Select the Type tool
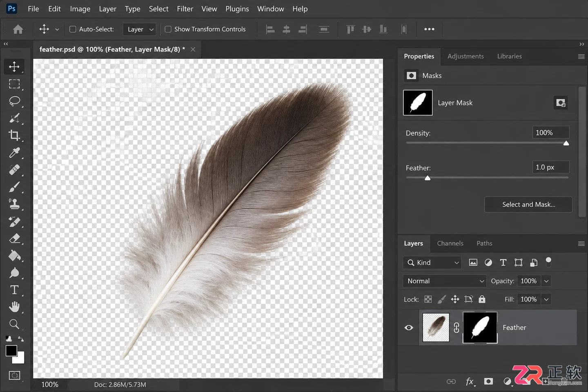Image resolution: width=588 pixels, height=392 pixels. 14,290
